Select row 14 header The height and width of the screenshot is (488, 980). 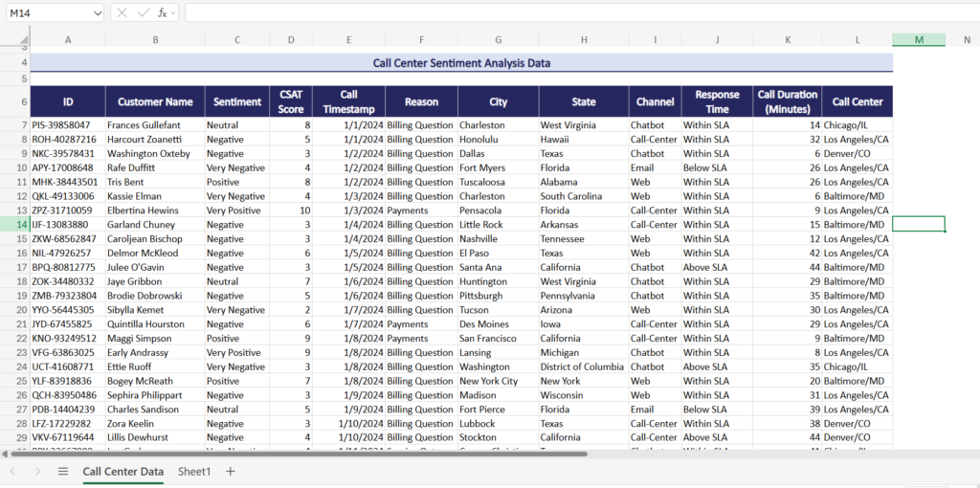(15, 224)
